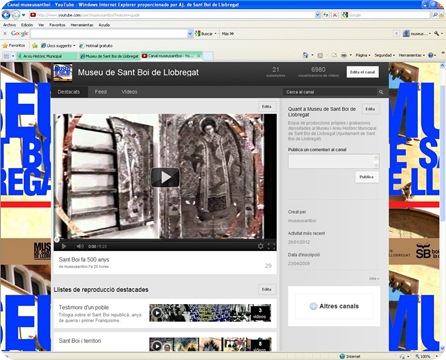Image resolution: width=446 pixels, height=360 pixels.
Task: Refresh the page with the green arrows icon
Action: [x=326, y=15]
